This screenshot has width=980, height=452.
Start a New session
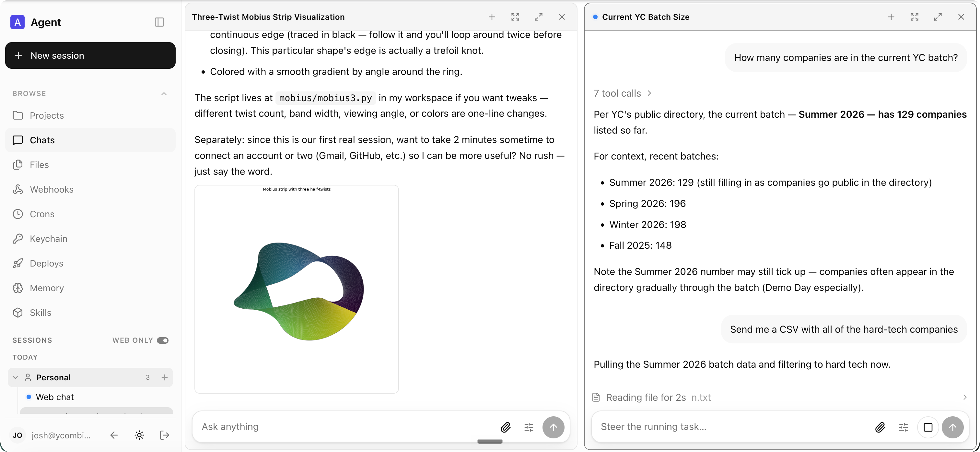click(90, 55)
